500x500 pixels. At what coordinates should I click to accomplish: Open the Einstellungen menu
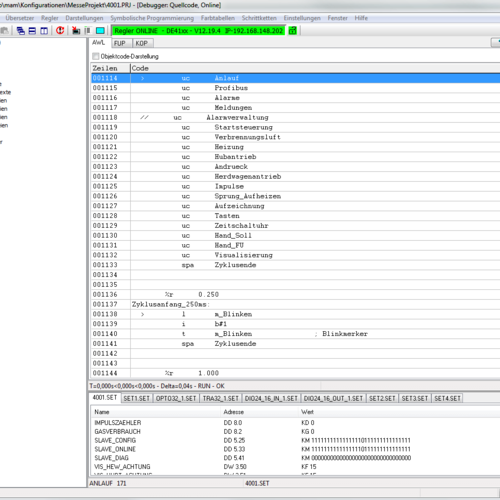point(302,18)
